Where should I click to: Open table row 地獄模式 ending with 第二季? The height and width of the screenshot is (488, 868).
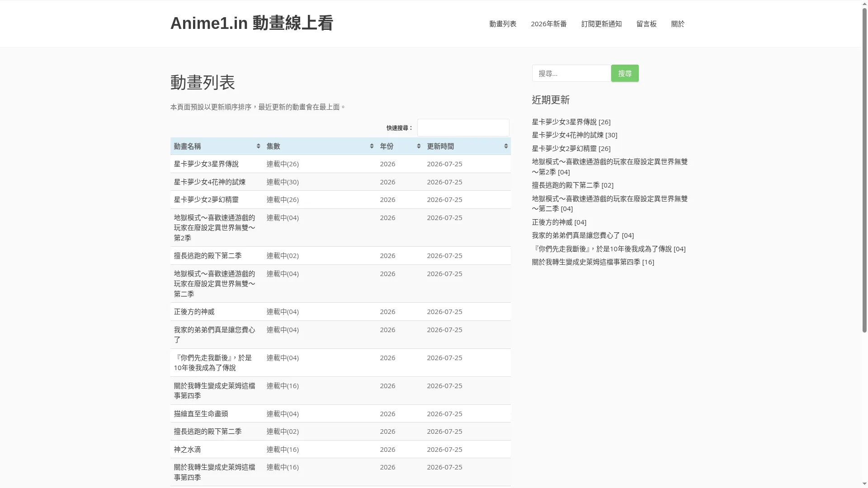pos(215,284)
